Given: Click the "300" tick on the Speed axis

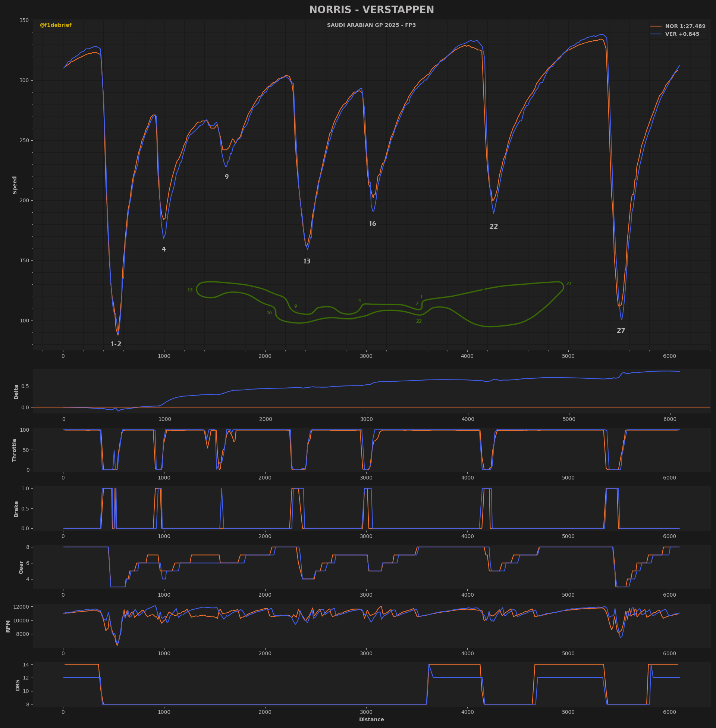Looking at the screenshot, I should (x=24, y=81).
